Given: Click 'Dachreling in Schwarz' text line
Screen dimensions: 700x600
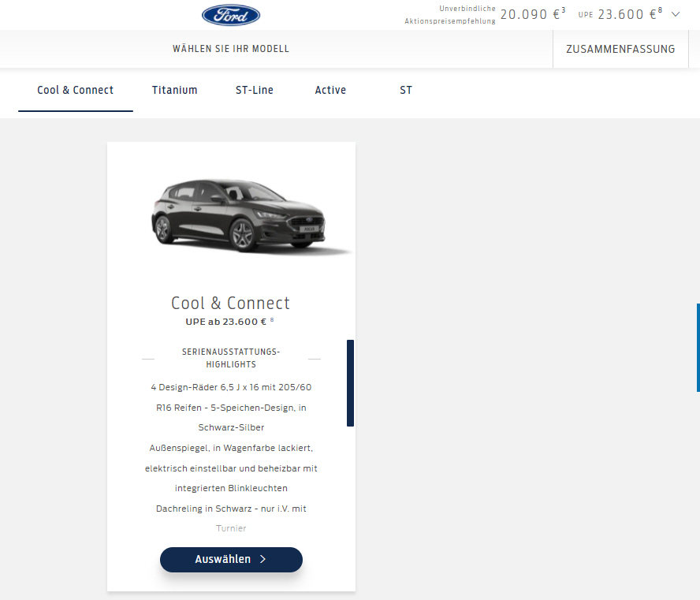Looking at the screenshot, I should tap(231, 509).
